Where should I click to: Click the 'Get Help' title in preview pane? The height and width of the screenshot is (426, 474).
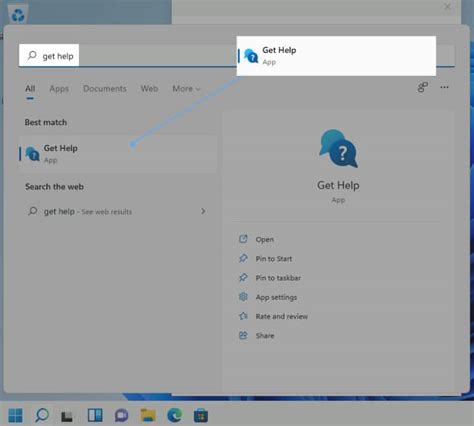tap(338, 185)
